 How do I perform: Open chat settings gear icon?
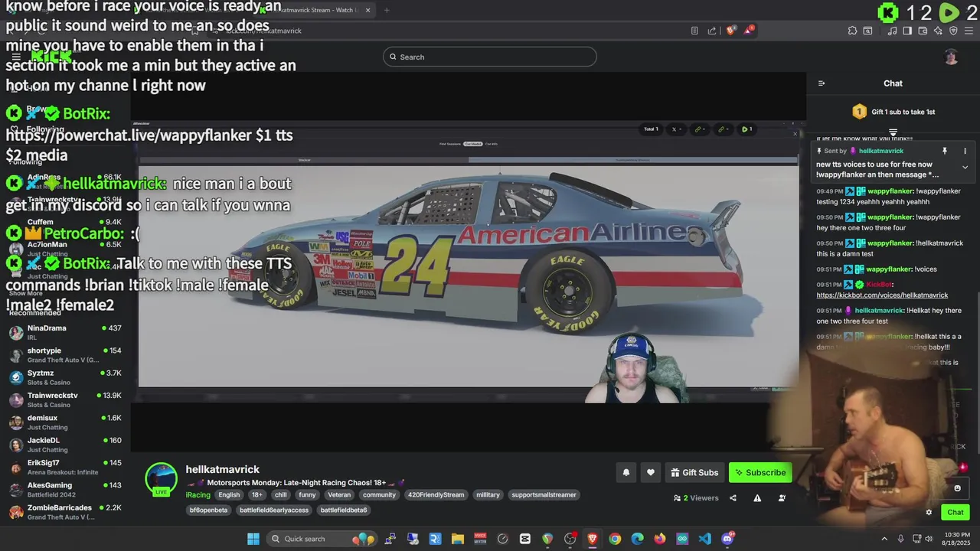pos(929,513)
